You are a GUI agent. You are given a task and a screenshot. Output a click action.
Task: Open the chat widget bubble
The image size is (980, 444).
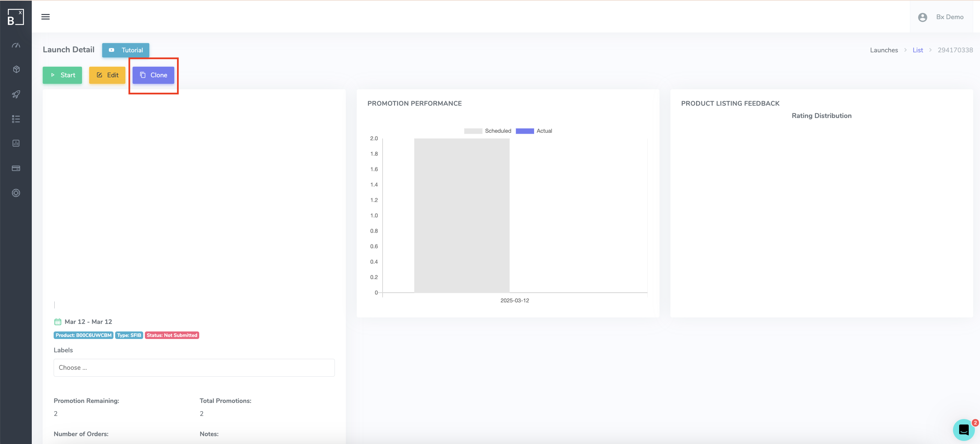tap(963, 430)
